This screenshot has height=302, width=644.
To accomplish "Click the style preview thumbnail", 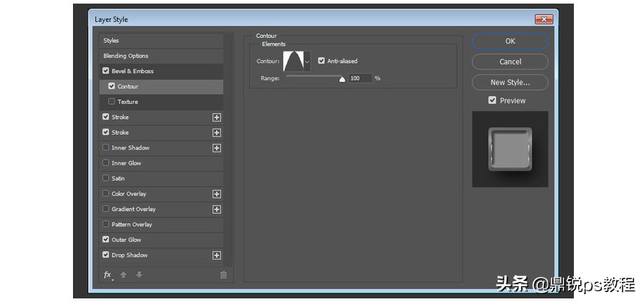I will pyautogui.click(x=509, y=149).
